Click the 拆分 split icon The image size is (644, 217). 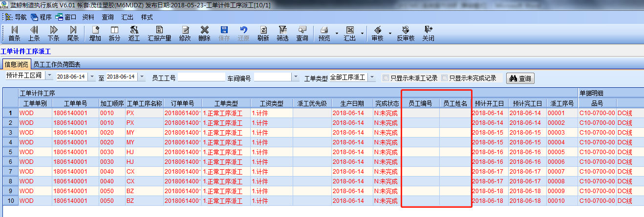click(114, 33)
